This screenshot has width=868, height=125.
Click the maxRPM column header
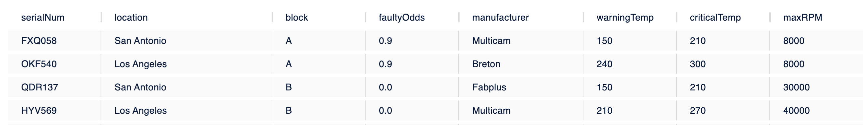[803, 18]
